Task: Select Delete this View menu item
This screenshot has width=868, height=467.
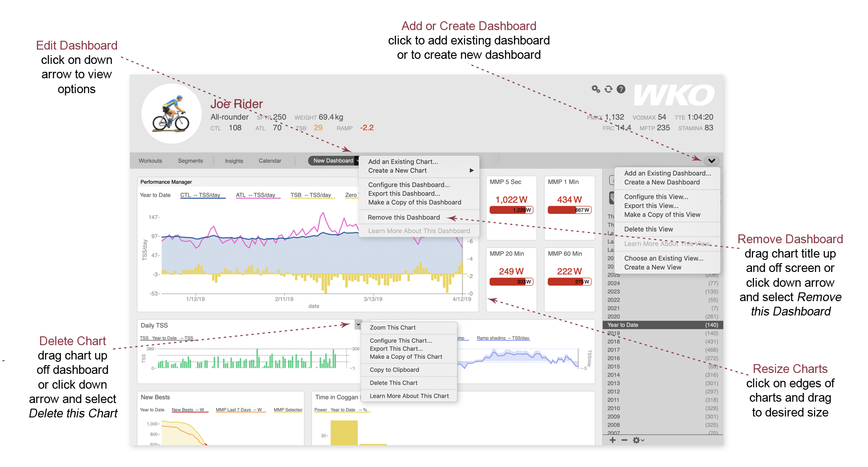Action: [649, 229]
